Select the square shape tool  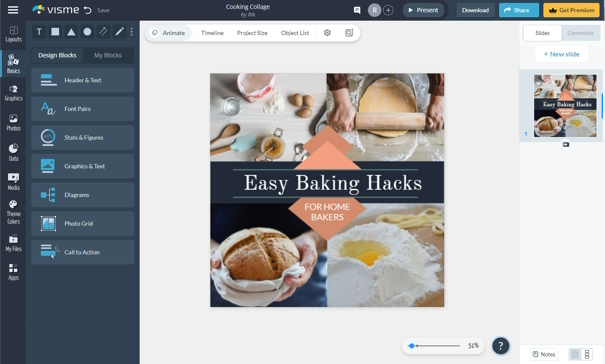click(55, 32)
